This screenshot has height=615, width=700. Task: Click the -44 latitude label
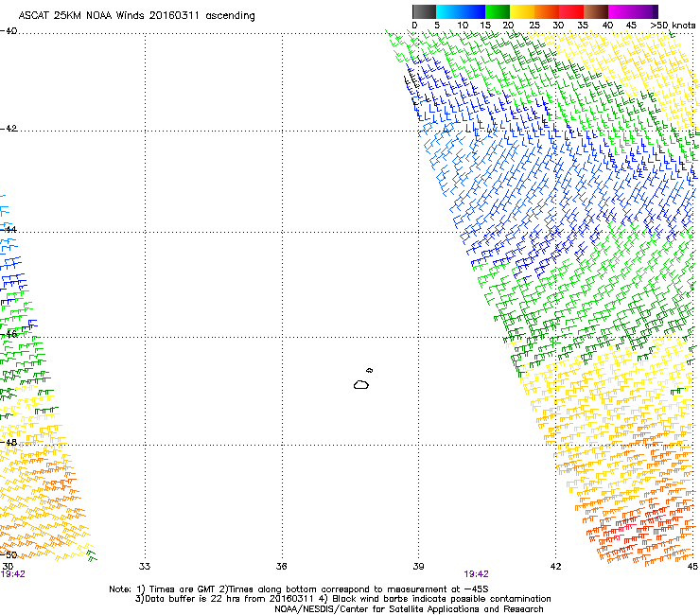click(9, 230)
